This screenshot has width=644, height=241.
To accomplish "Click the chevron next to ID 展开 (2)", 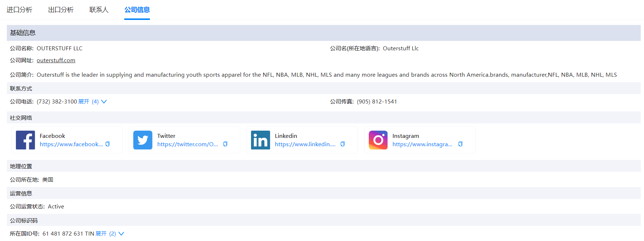I will coord(121,234).
